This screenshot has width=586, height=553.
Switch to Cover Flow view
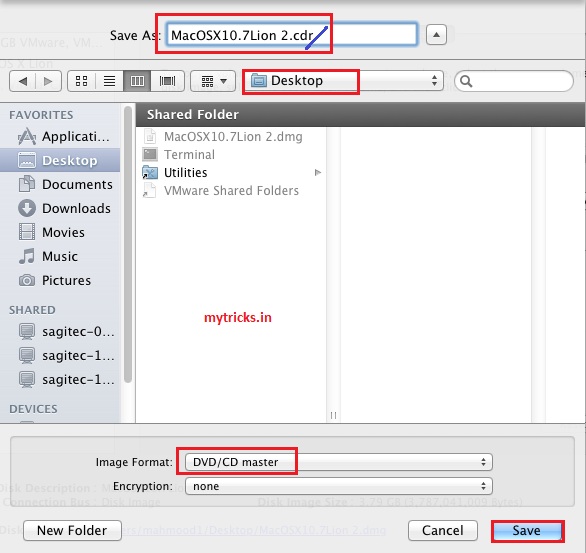[x=167, y=81]
